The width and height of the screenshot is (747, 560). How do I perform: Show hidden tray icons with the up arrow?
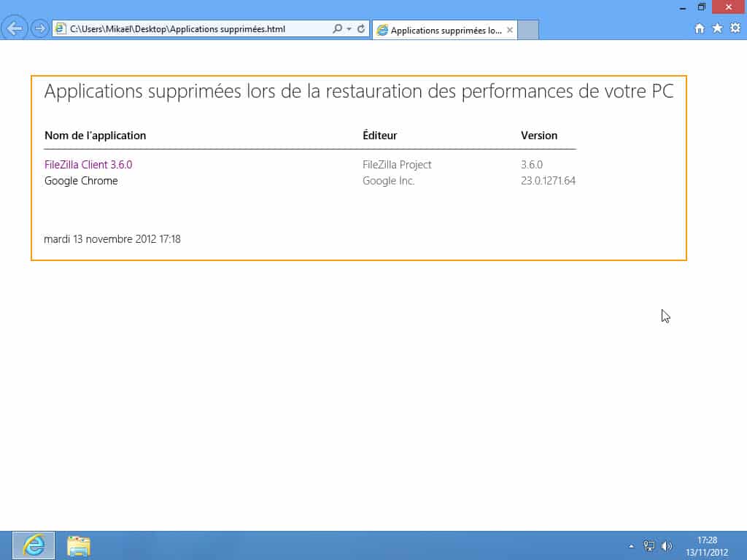click(631, 546)
